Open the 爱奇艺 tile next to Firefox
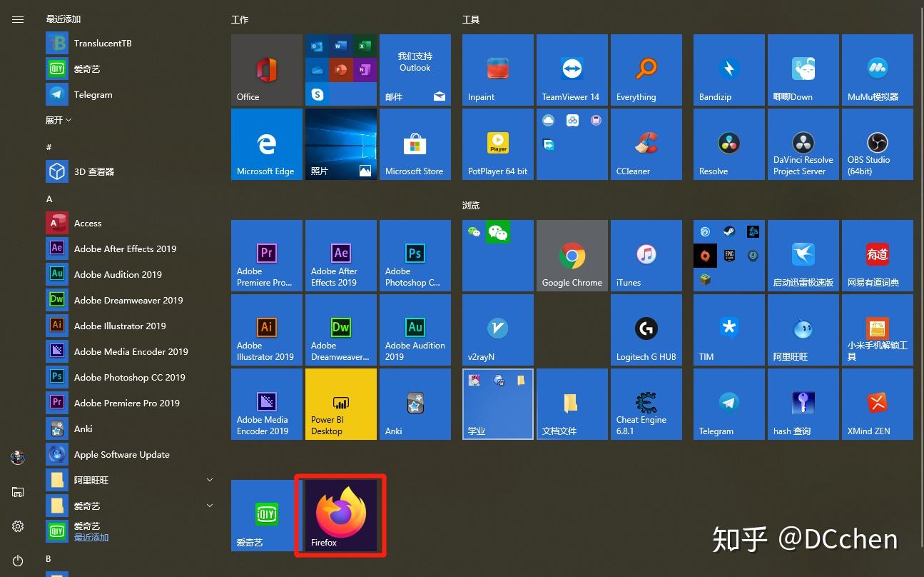This screenshot has width=924, height=577. tap(267, 516)
